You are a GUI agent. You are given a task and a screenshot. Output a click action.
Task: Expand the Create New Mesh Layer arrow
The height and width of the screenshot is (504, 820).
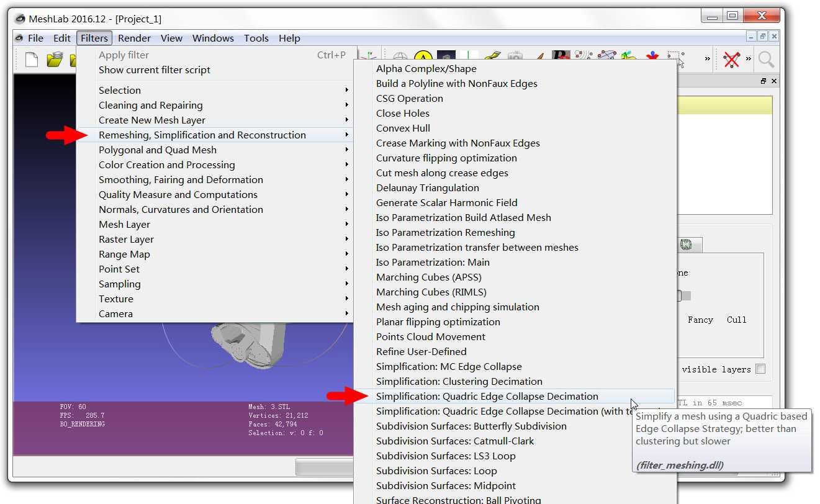click(347, 120)
